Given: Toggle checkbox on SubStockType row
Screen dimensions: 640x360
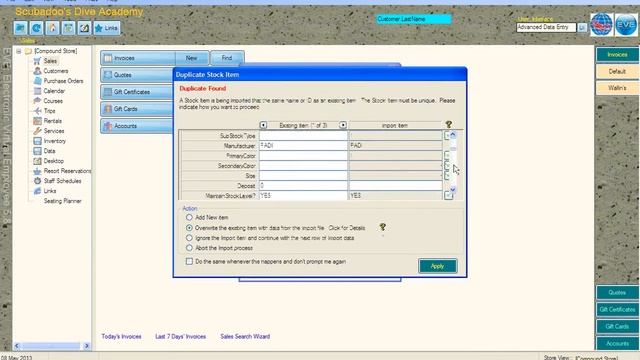Looking at the screenshot, I should pyautogui.click(x=447, y=136).
